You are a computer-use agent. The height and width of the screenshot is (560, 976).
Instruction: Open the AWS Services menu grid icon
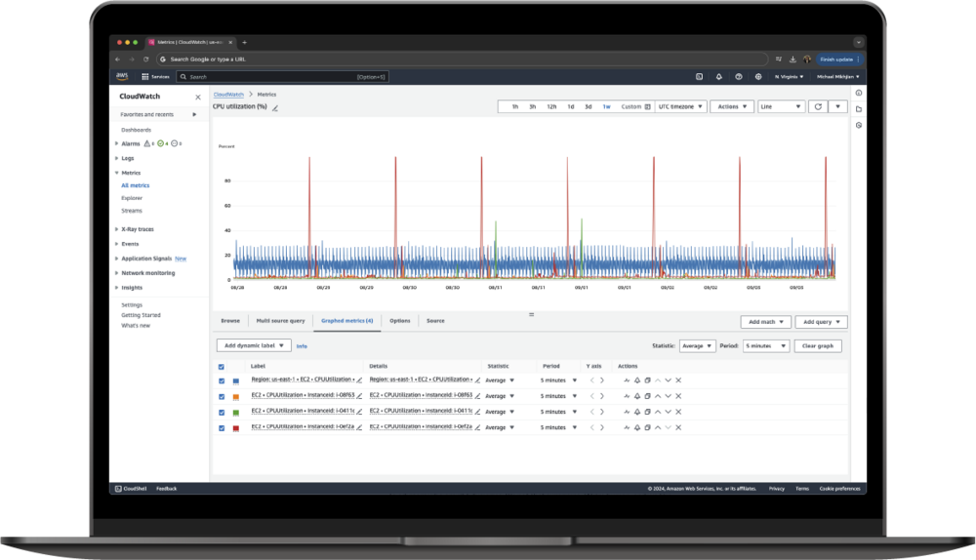[145, 76]
